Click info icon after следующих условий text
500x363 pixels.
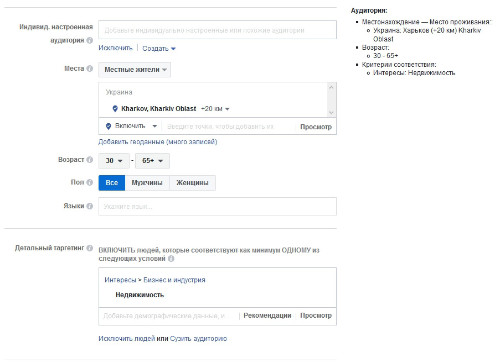click(171, 259)
